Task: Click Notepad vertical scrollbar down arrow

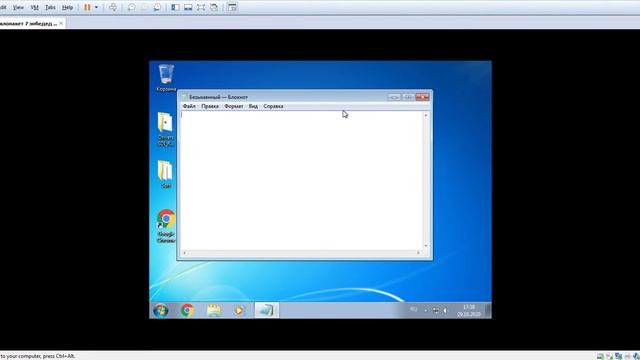Action: pos(426,246)
